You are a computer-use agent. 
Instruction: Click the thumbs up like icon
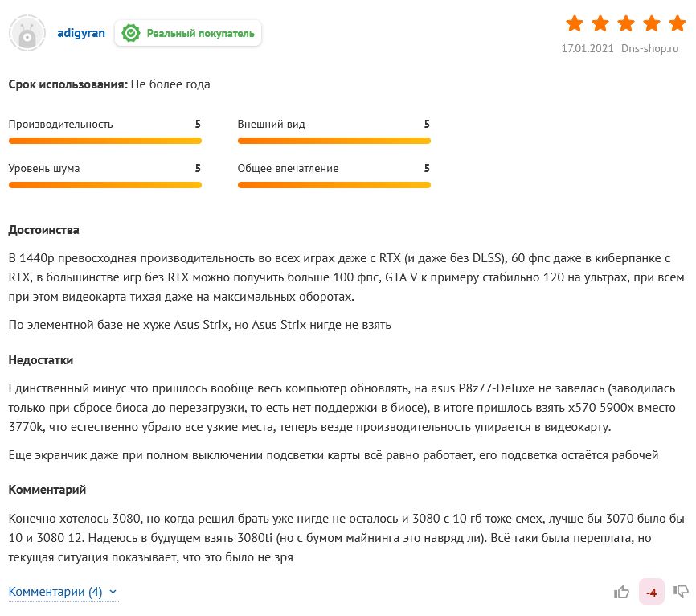[622, 592]
